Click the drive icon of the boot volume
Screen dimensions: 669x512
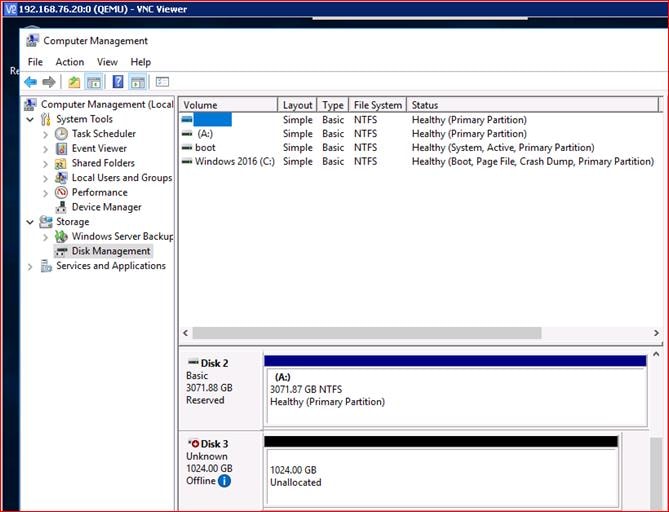point(187,148)
